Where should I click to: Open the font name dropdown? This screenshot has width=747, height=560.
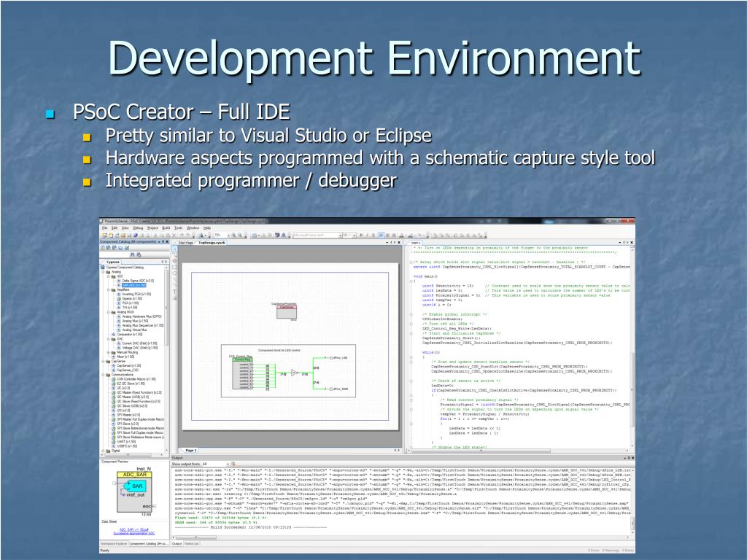340,236
